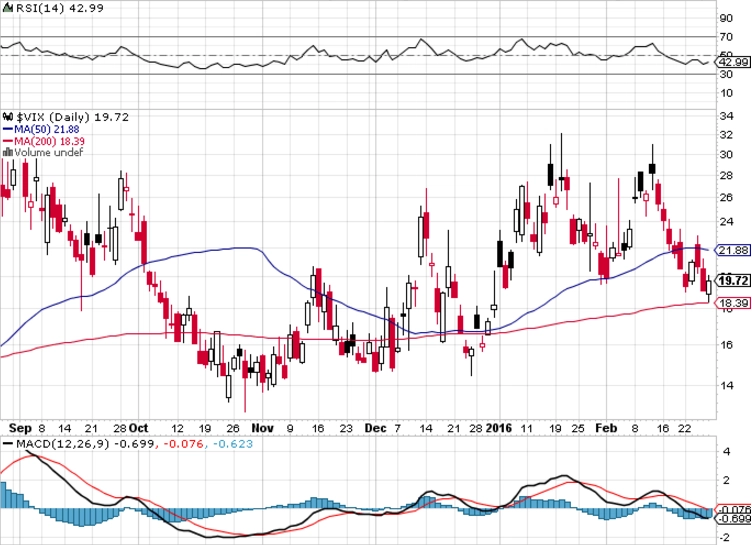Click the red MA(200) legend line
The height and width of the screenshot is (545, 752).
(8, 141)
